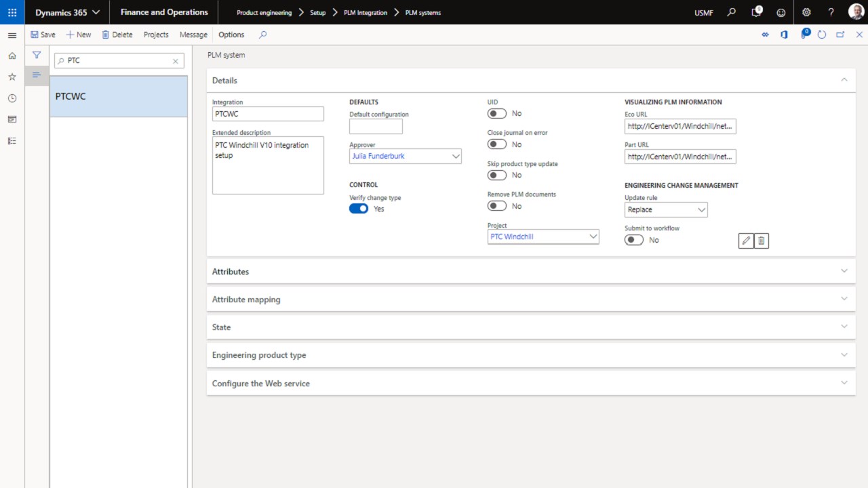Open Favorites star icon in sidebar
This screenshot has width=868, height=488.
pos(12,77)
